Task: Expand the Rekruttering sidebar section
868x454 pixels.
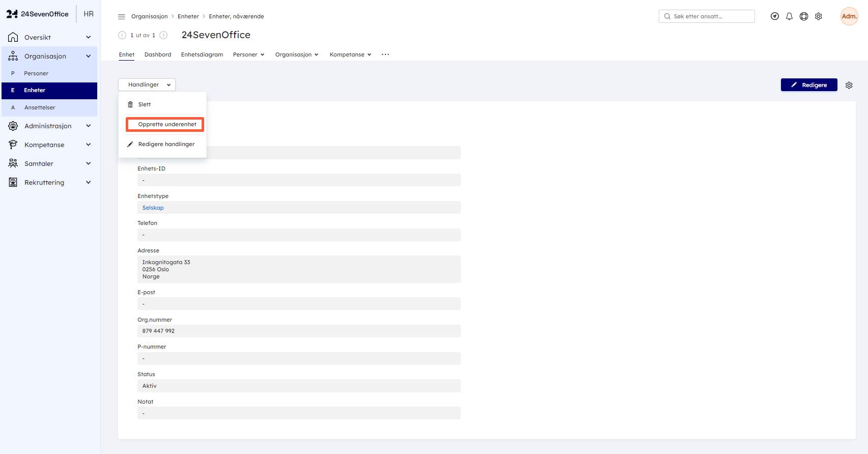Action: (x=89, y=182)
